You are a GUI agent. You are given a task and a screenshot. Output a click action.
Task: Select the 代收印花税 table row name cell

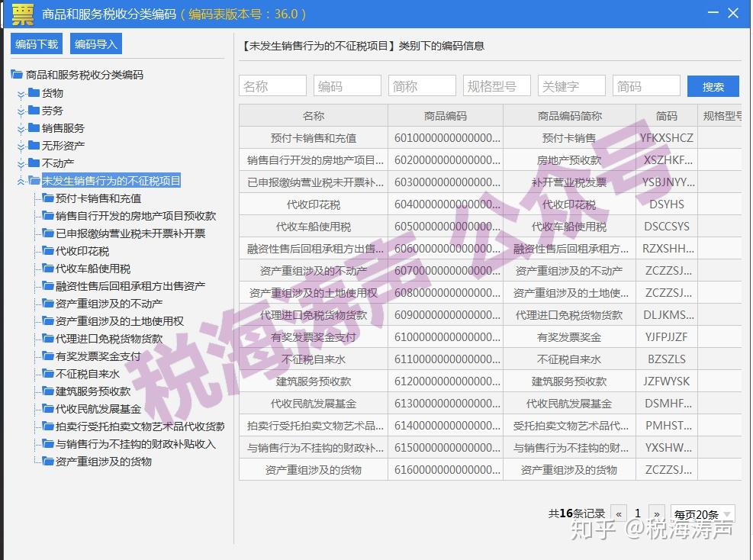pyautogui.click(x=314, y=204)
